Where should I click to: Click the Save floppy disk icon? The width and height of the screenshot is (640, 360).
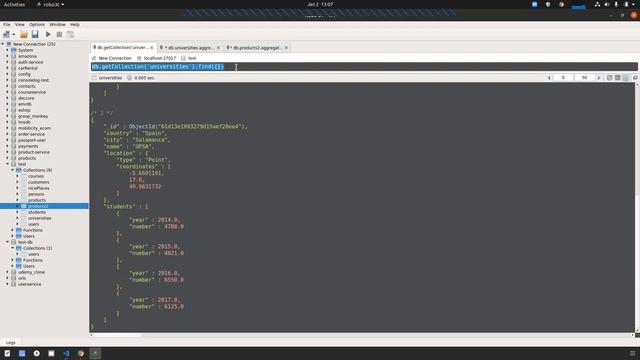click(x=35, y=35)
